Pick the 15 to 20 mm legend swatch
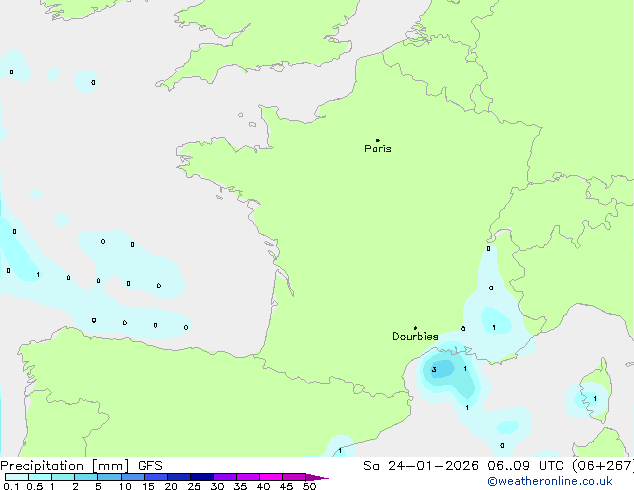This screenshot has width=634, height=490. pos(156,477)
